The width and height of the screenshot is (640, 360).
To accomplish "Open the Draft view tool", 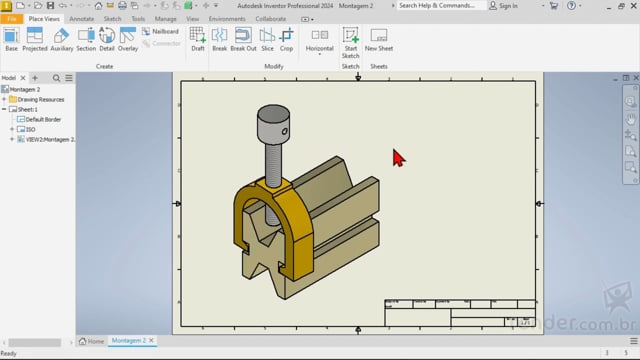I will click(198, 39).
